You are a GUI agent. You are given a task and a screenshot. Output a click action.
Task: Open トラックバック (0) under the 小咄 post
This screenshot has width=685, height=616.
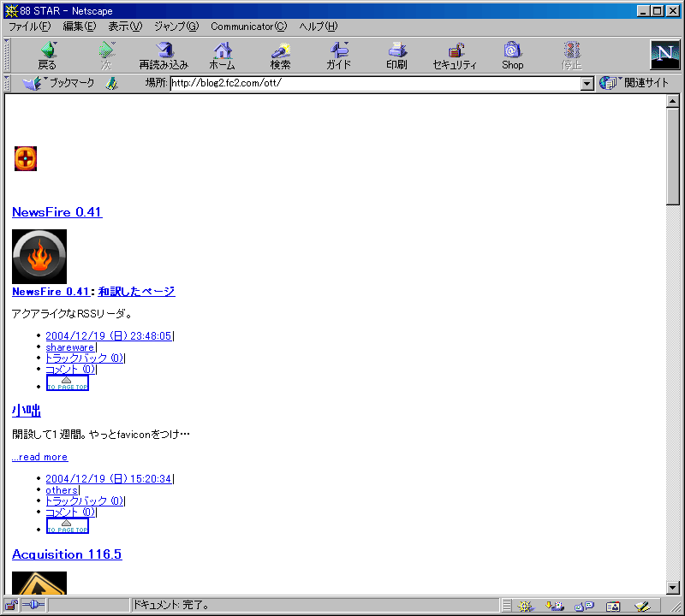(84, 500)
